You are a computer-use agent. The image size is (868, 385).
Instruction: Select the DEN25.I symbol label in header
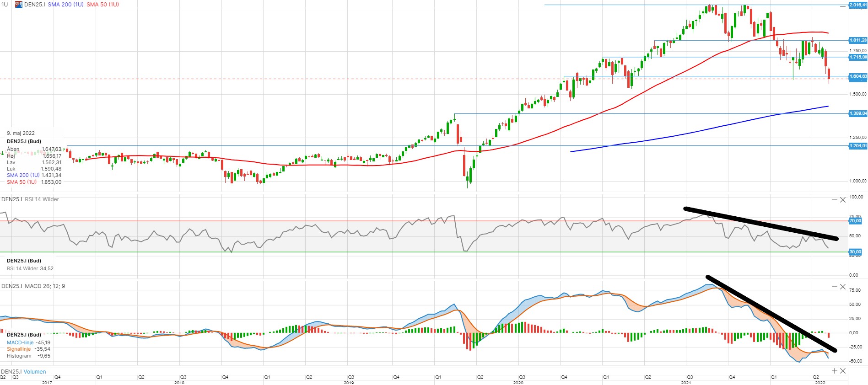point(34,5)
